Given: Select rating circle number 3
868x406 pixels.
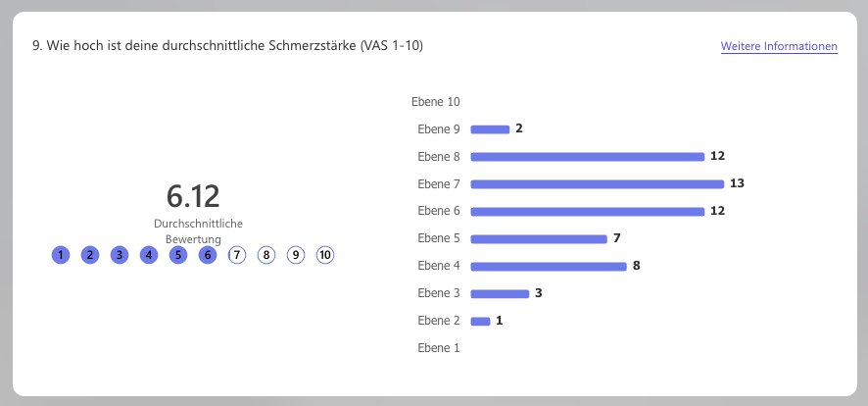Looking at the screenshot, I should [x=120, y=255].
